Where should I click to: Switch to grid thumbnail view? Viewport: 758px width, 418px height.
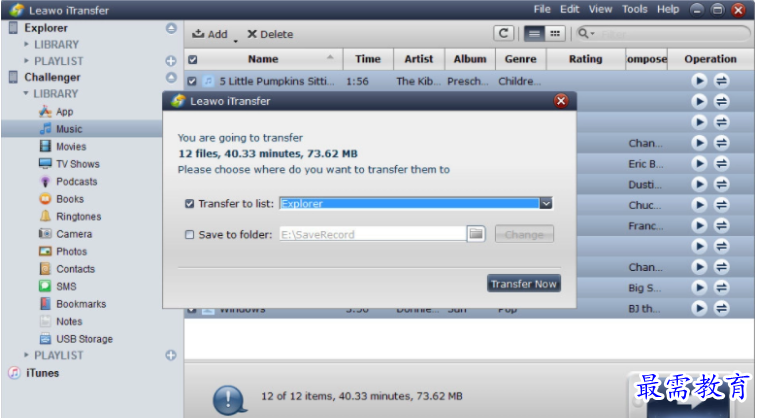coord(555,34)
